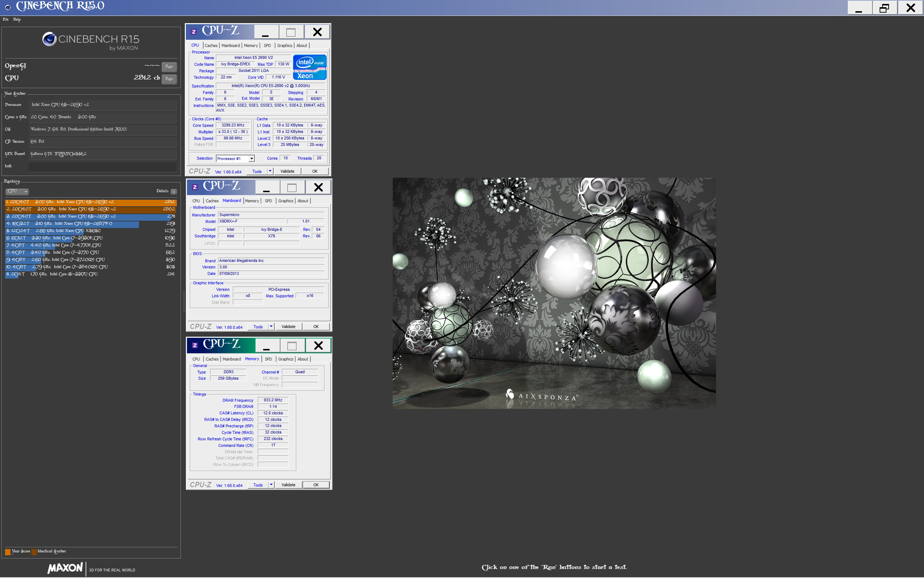Open Graphics tab in middle CPU-Z window
Image resolution: width=924 pixels, height=578 pixels.
click(286, 201)
